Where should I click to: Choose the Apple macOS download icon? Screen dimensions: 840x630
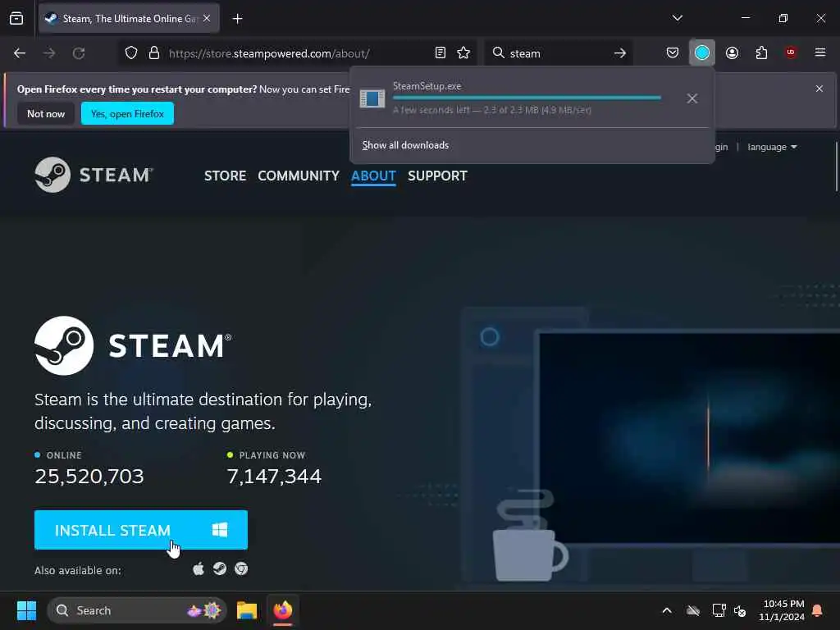[199, 569]
